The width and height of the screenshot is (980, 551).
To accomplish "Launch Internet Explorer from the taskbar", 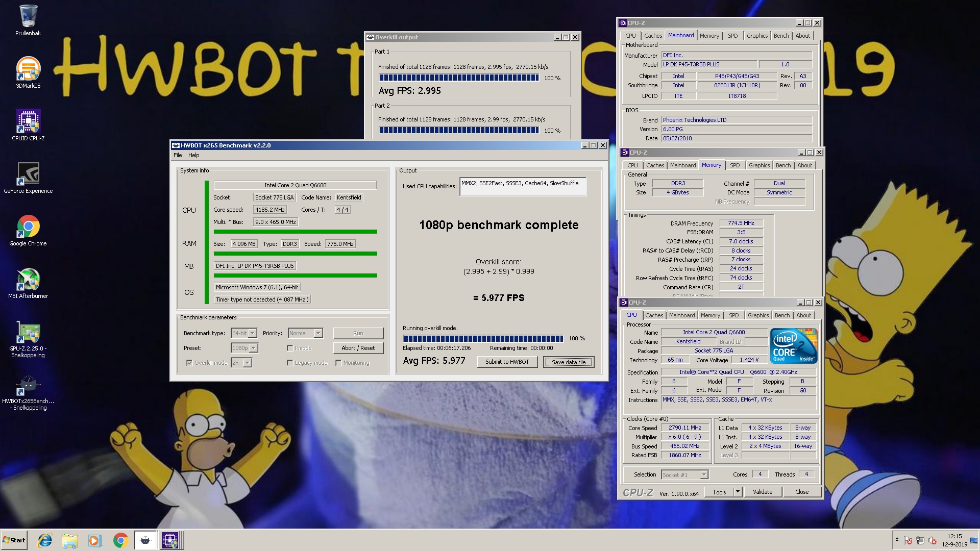I will click(45, 540).
